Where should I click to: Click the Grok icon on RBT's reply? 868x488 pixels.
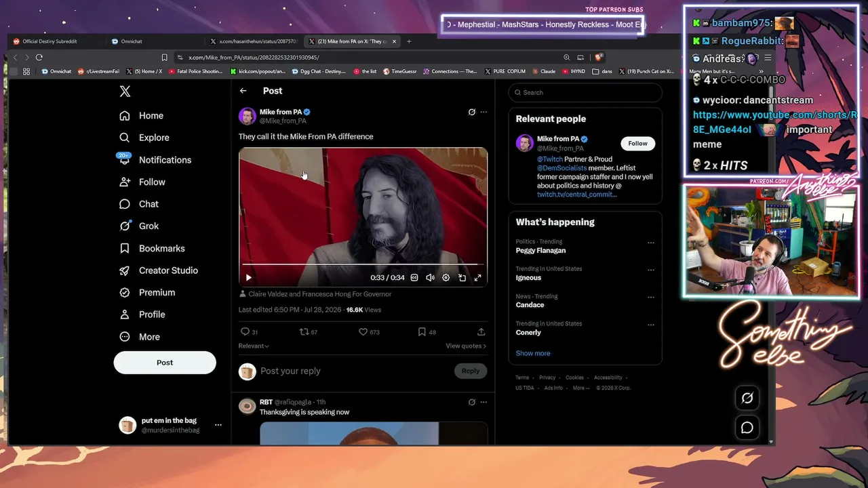(472, 402)
